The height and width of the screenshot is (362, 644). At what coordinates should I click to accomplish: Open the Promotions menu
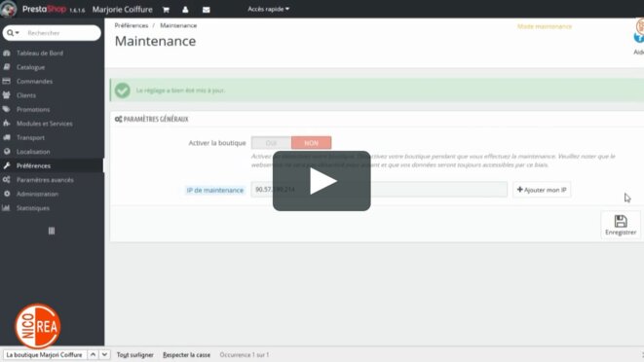[x=33, y=110]
